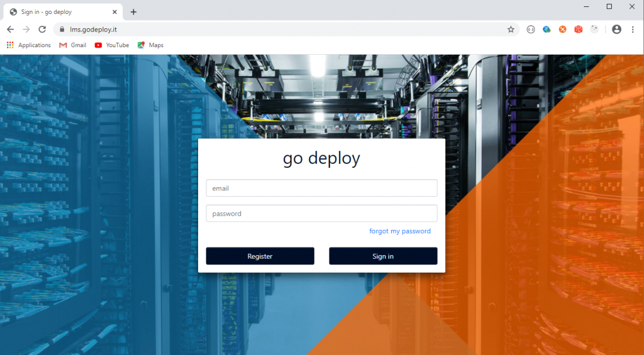Focus the email input field
Viewport: 644px width, 355px height.
[x=321, y=188]
